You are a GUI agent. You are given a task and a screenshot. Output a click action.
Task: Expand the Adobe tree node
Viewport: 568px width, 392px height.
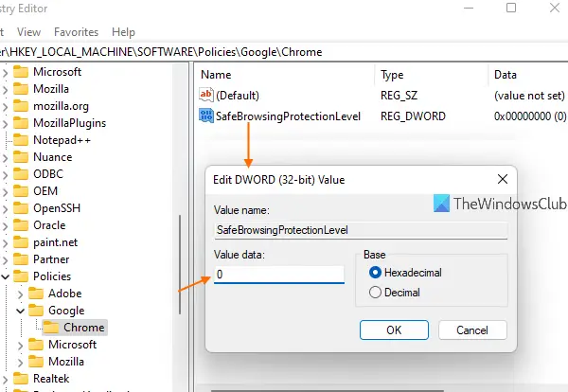(20, 294)
